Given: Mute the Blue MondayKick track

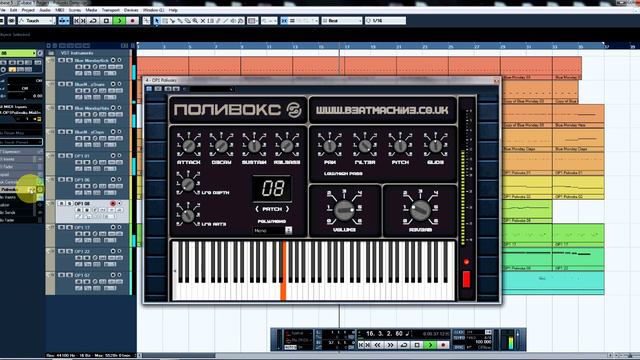Looking at the screenshot, I should click(62, 60).
